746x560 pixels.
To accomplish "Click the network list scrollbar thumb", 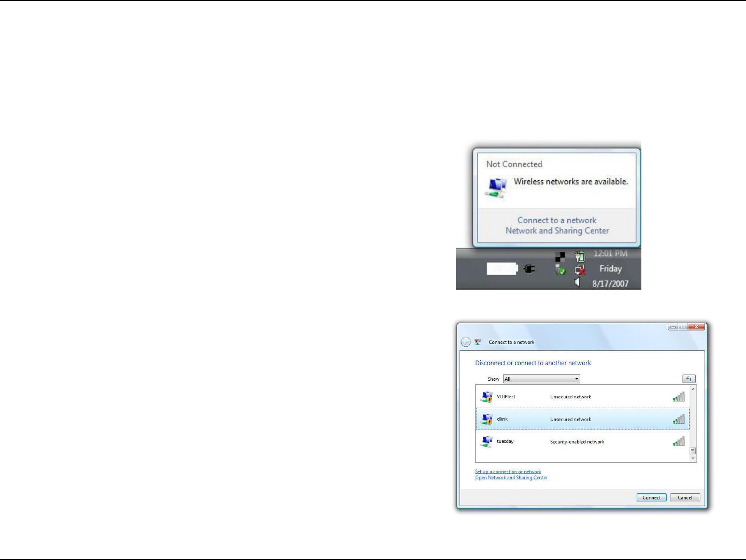I will click(x=693, y=451).
